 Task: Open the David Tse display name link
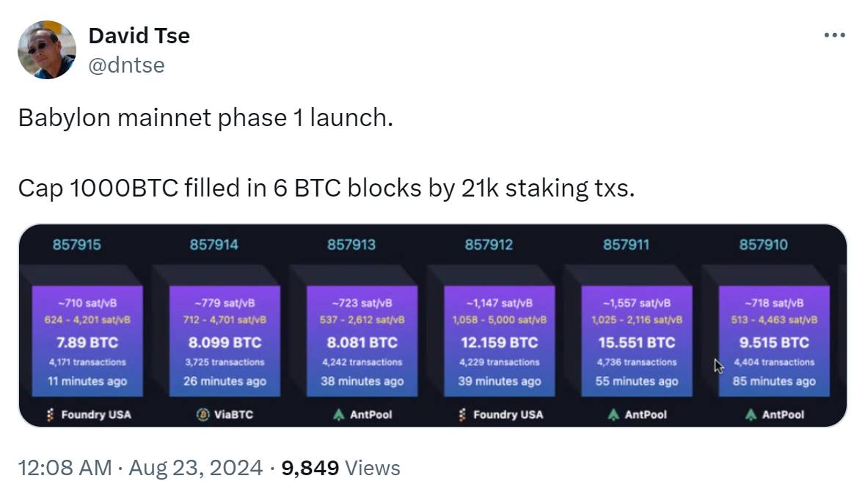click(x=139, y=35)
